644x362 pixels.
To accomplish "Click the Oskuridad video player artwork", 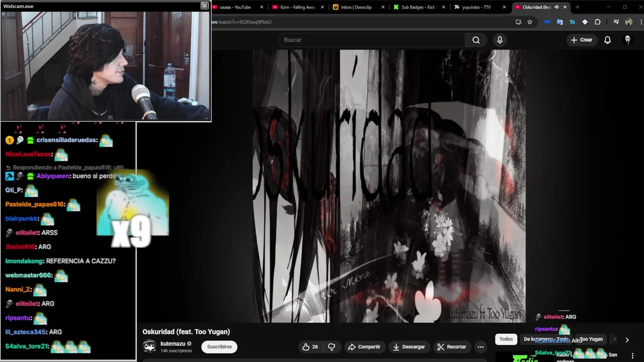I will [x=389, y=186].
